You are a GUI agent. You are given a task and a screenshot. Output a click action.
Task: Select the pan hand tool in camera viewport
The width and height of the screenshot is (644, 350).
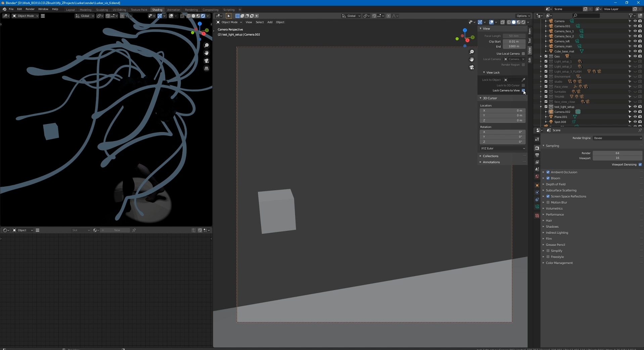(472, 59)
